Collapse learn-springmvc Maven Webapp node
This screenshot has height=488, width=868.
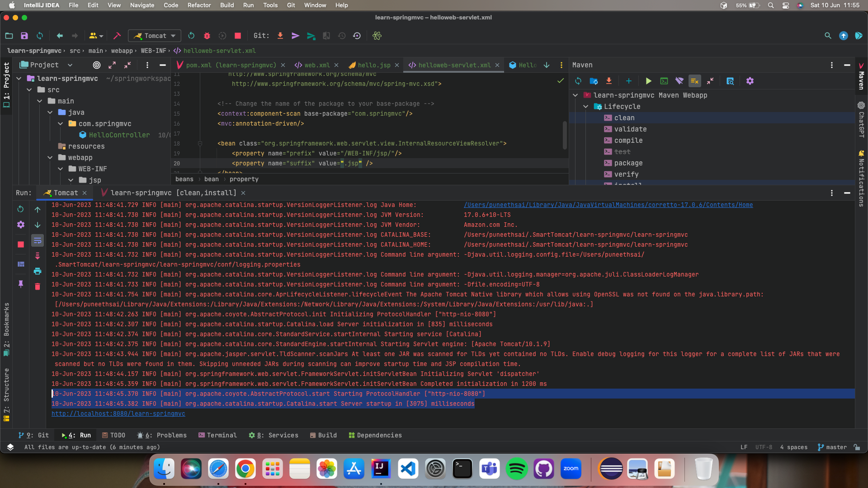576,95
